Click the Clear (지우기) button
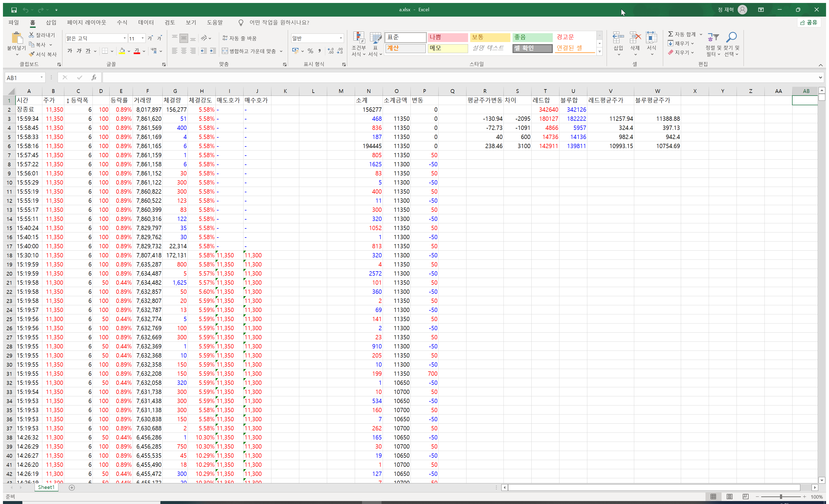Viewport: 829px width, 504px height. point(681,52)
